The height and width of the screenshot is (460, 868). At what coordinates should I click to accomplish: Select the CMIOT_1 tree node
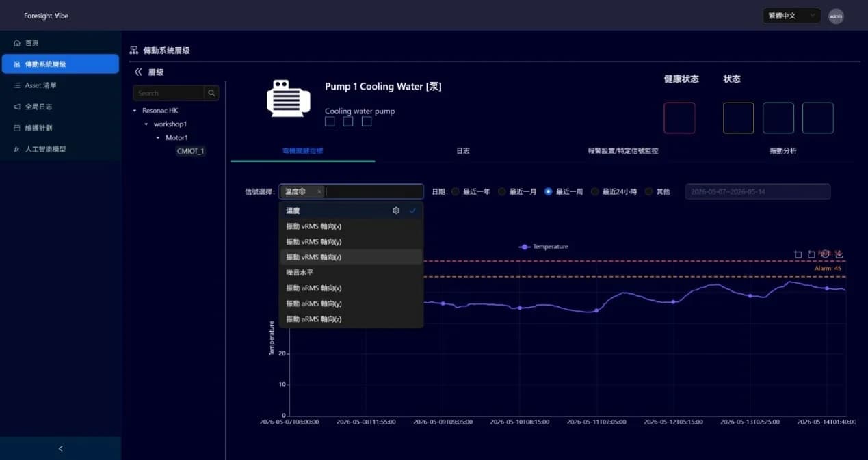point(190,151)
